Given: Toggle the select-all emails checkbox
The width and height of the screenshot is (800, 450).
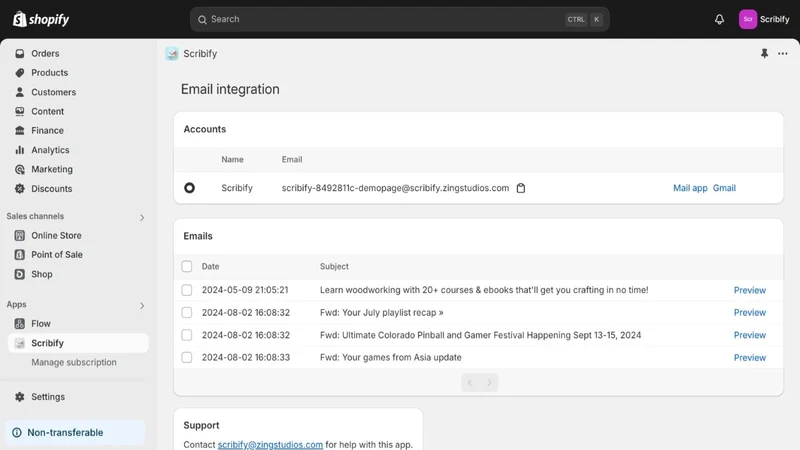Looking at the screenshot, I should tap(187, 266).
